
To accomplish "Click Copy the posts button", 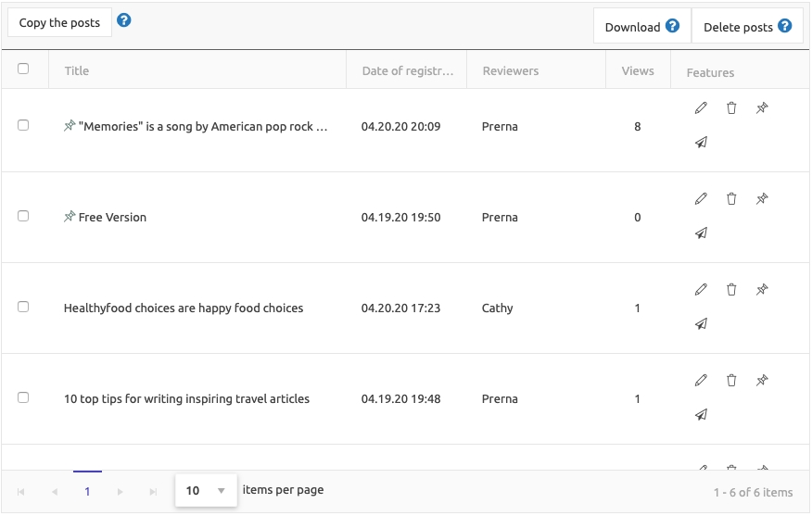I will (x=59, y=22).
